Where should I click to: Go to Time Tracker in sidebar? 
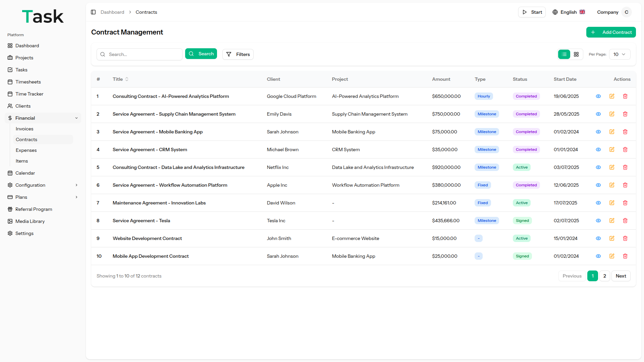pyautogui.click(x=29, y=94)
